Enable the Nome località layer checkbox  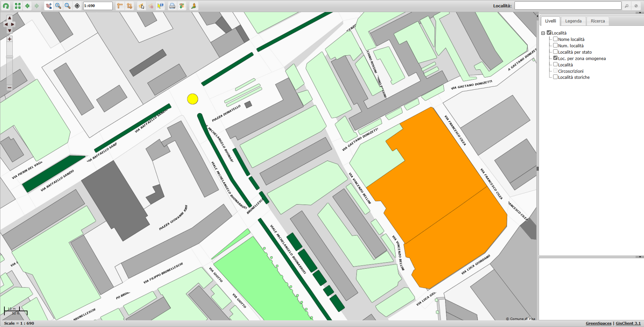[555, 39]
